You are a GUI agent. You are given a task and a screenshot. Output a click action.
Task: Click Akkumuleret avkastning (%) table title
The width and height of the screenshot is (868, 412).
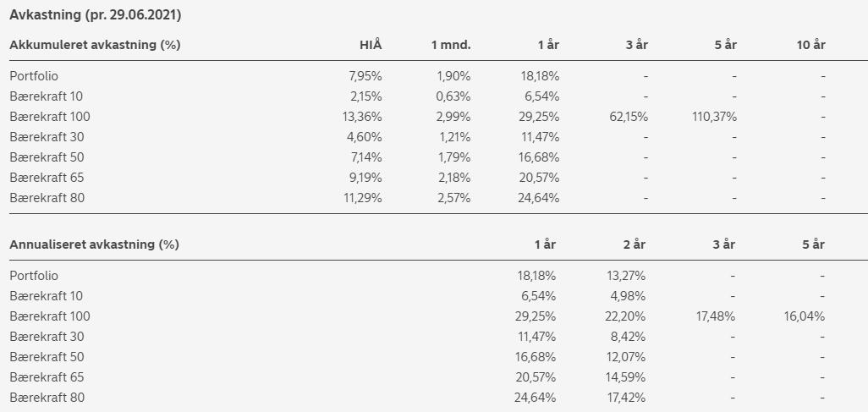pos(95,45)
